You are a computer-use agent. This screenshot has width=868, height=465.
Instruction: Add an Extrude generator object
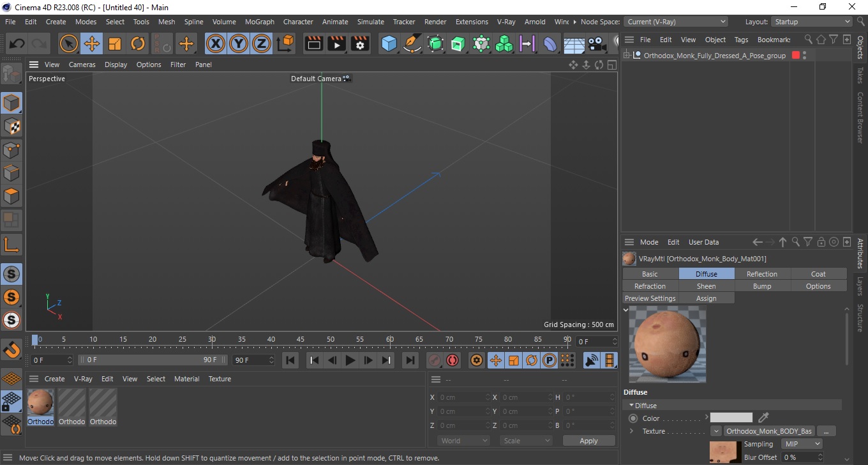(x=458, y=44)
